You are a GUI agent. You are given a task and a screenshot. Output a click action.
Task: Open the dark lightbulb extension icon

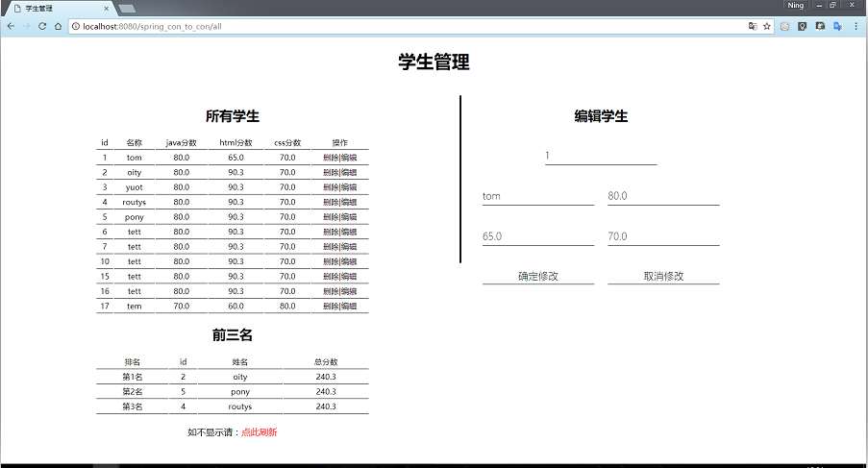802,26
